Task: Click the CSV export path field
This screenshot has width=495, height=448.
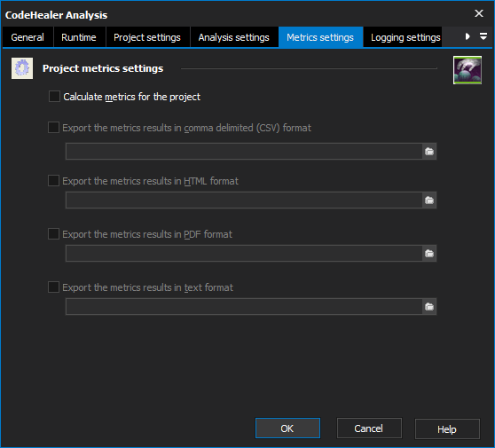Action: pos(244,151)
